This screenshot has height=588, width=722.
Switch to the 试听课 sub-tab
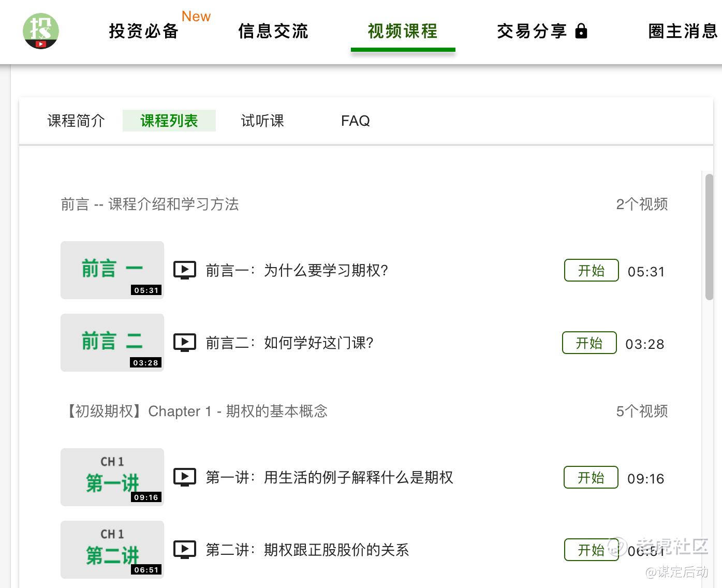262,121
